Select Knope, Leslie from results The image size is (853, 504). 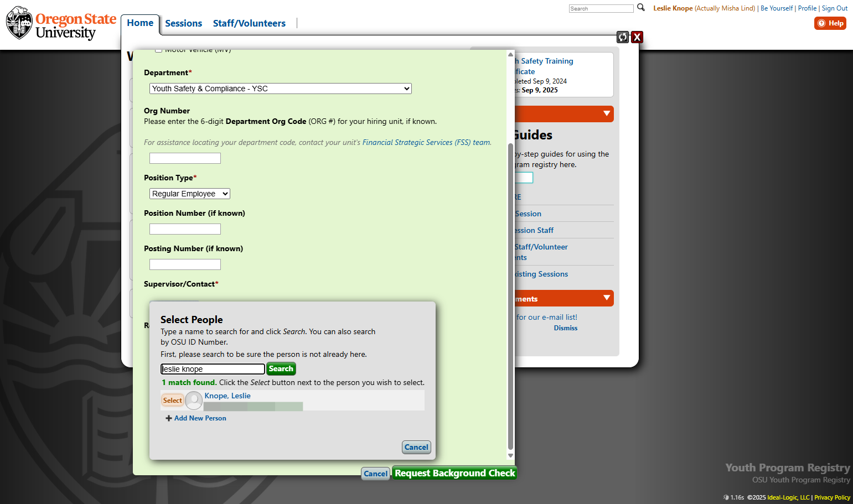point(172,401)
